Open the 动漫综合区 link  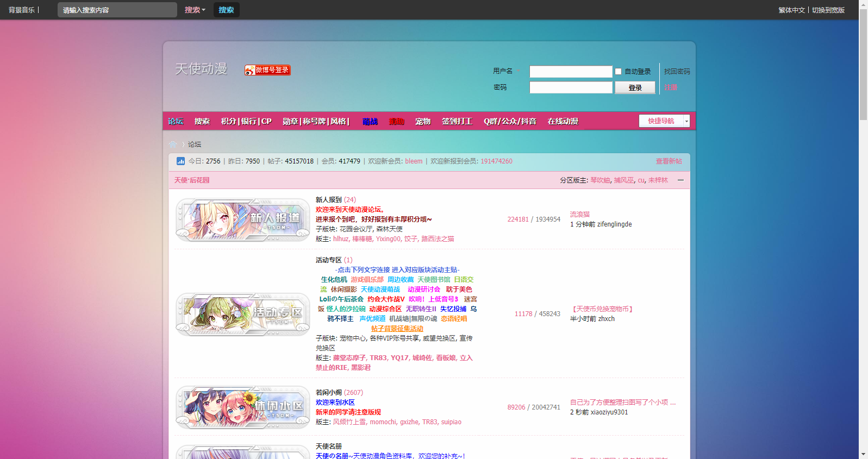[x=385, y=309]
